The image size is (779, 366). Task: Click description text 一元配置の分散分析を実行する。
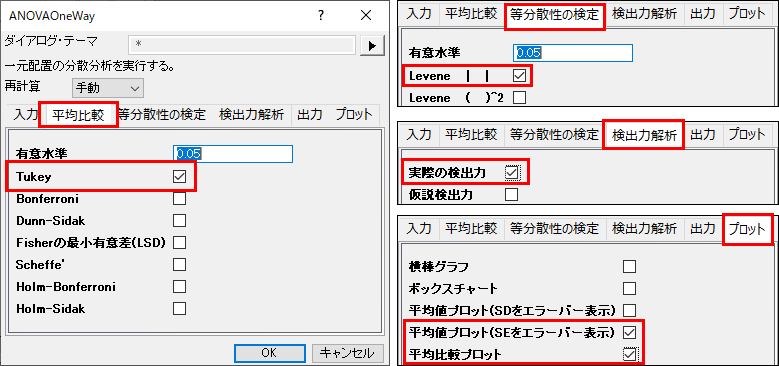[x=89, y=66]
